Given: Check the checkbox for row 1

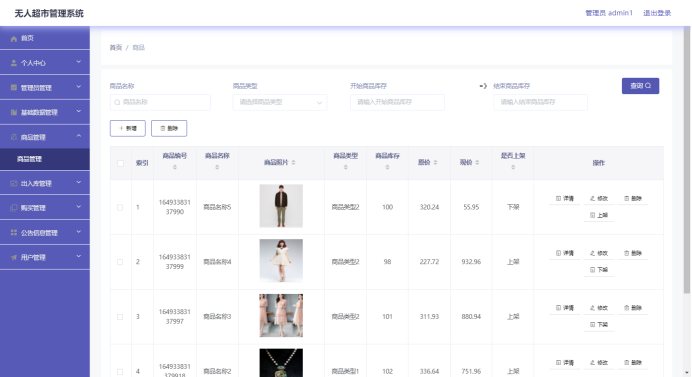Looking at the screenshot, I should (120, 207).
